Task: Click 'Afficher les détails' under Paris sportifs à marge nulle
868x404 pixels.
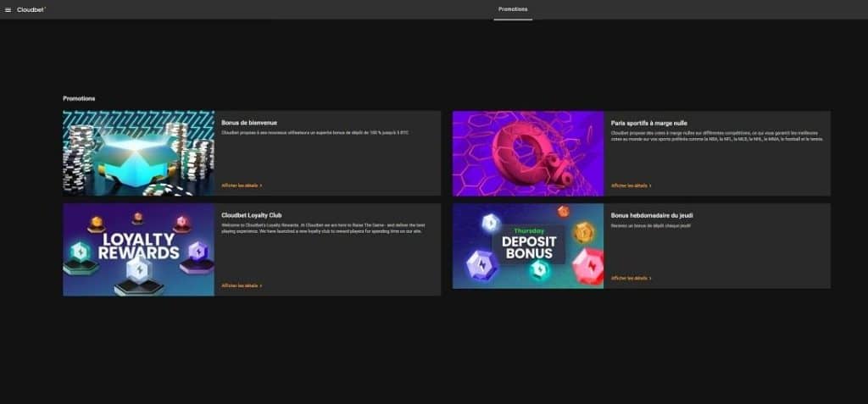Action: tap(632, 186)
